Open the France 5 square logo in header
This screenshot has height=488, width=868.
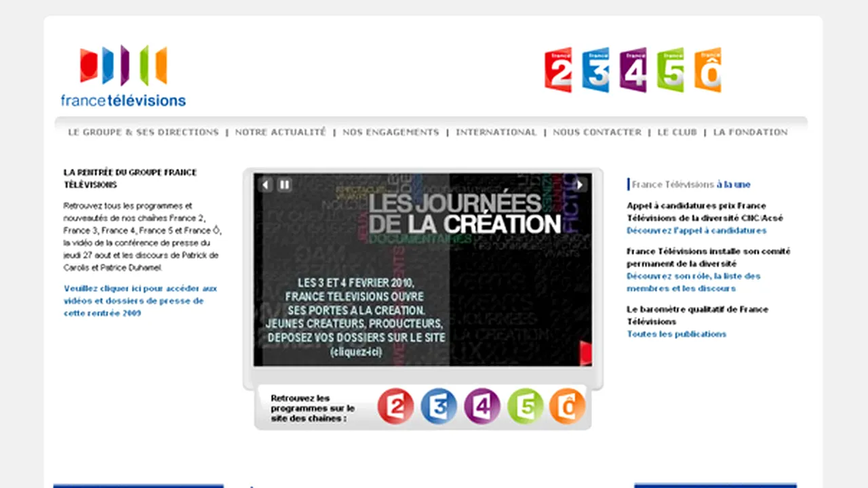click(x=670, y=70)
